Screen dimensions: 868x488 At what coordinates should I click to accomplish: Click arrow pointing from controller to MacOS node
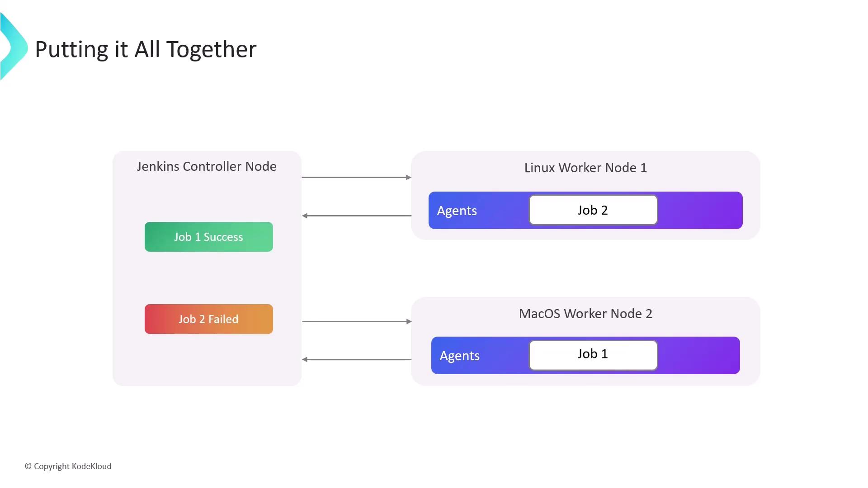click(356, 322)
